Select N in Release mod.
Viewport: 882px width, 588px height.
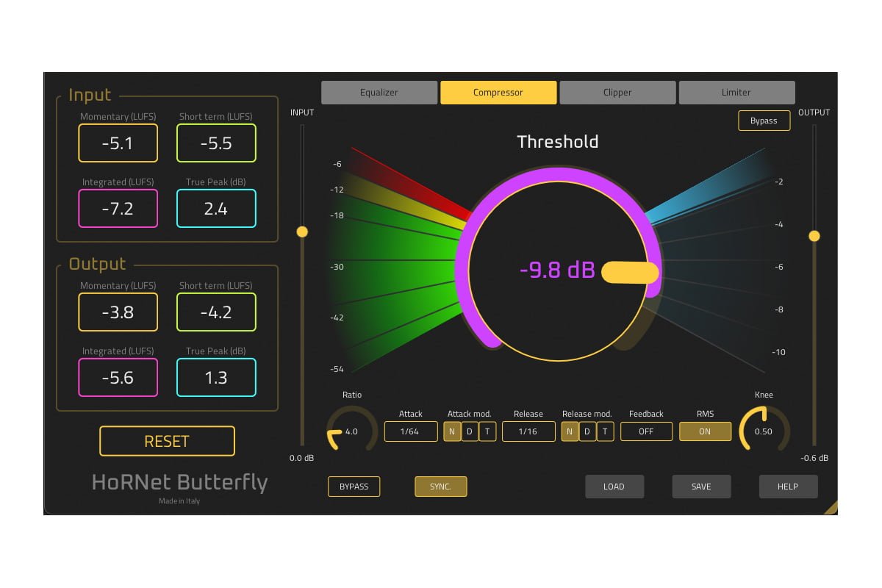(570, 431)
